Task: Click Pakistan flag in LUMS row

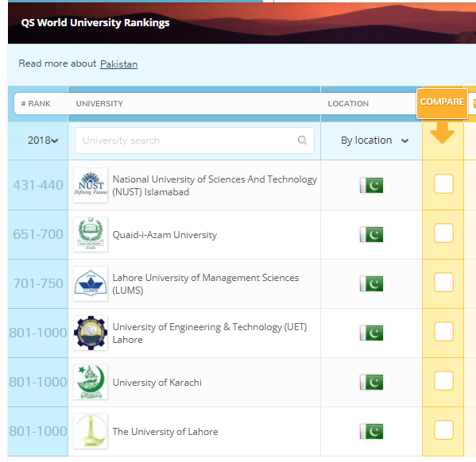Action: pyautogui.click(x=371, y=283)
